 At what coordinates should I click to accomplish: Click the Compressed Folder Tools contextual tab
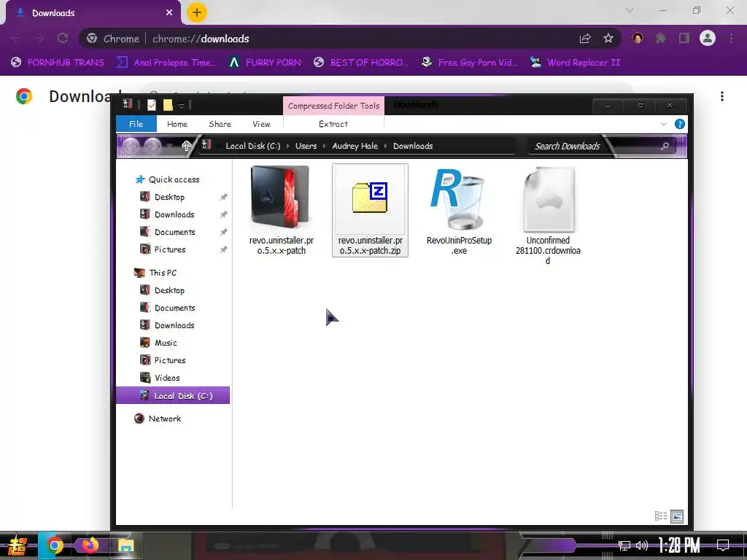(x=333, y=106)
